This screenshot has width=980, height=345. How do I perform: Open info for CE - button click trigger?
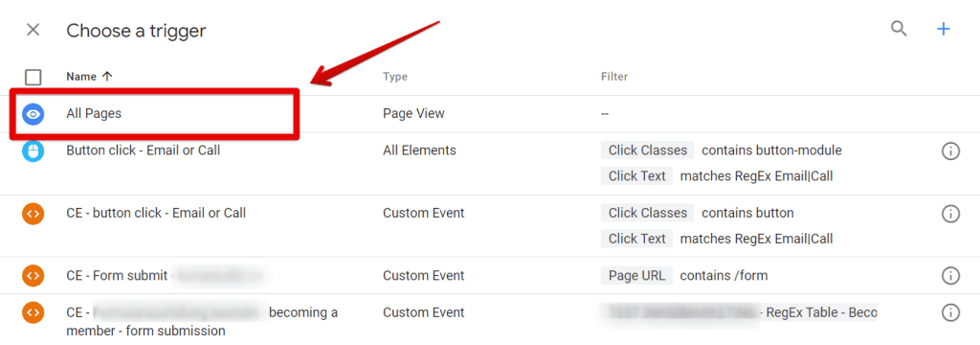point(950,214)
